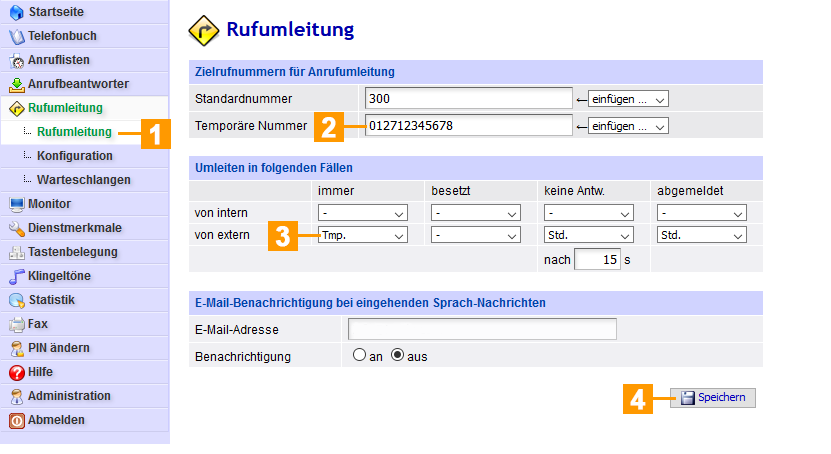The height and width of the screenshot is (454, 831).
Task: Save settings with the Speichern button
Action: pyautogui.click(x=713, y=398)
